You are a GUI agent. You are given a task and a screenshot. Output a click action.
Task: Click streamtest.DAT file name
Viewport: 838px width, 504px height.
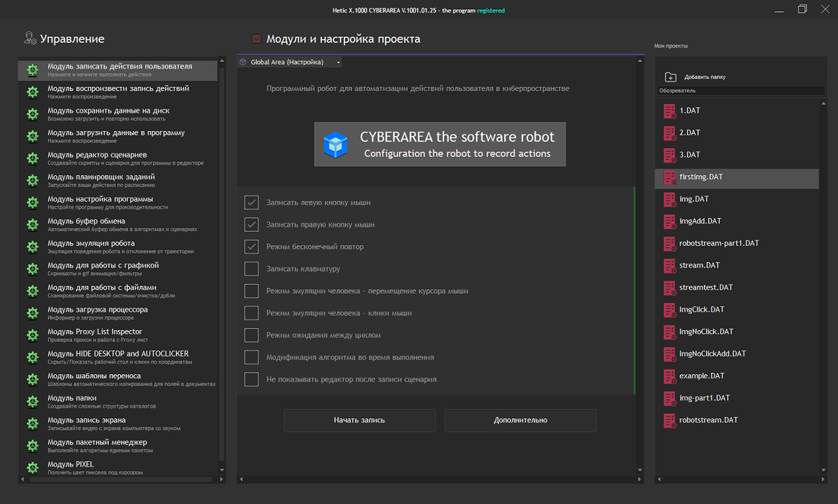[706, 288]
